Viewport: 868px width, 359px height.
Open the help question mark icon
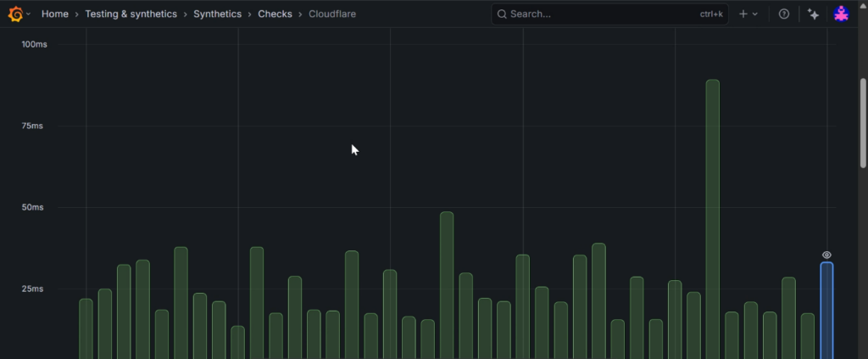(x=784, y=14)
